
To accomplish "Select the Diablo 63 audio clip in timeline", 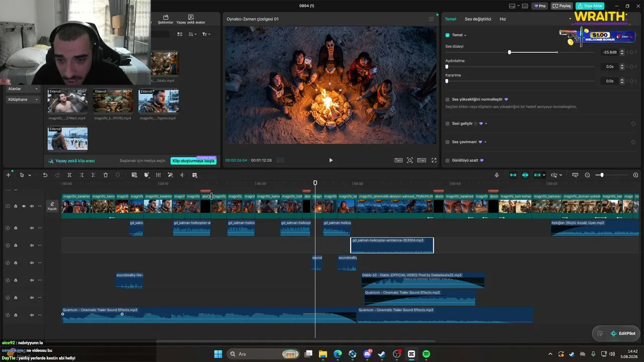I will [423, 281].
